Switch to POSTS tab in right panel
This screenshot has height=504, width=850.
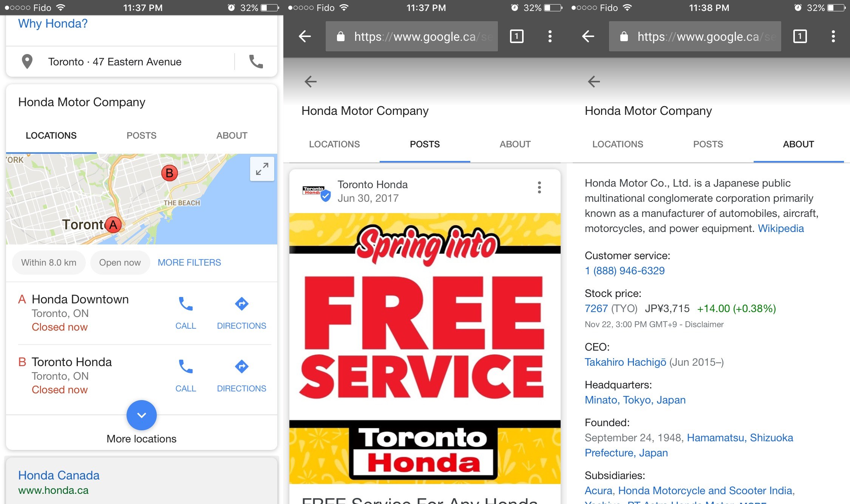708,144
